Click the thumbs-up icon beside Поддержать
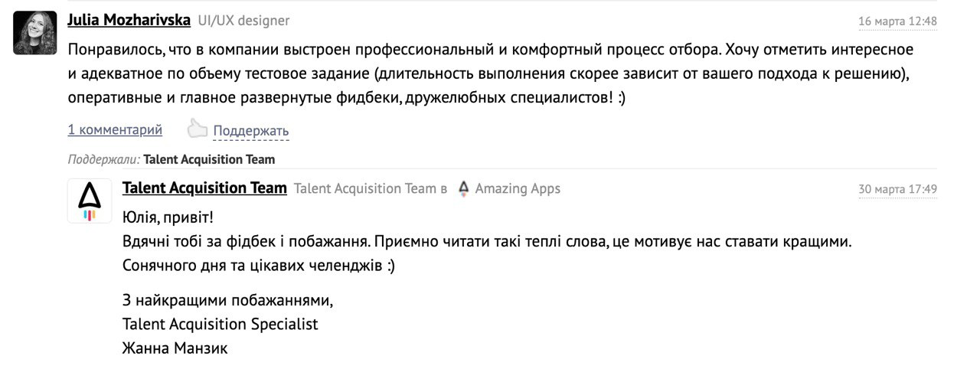The image size is (980, 382). click(x=198, y=129)
